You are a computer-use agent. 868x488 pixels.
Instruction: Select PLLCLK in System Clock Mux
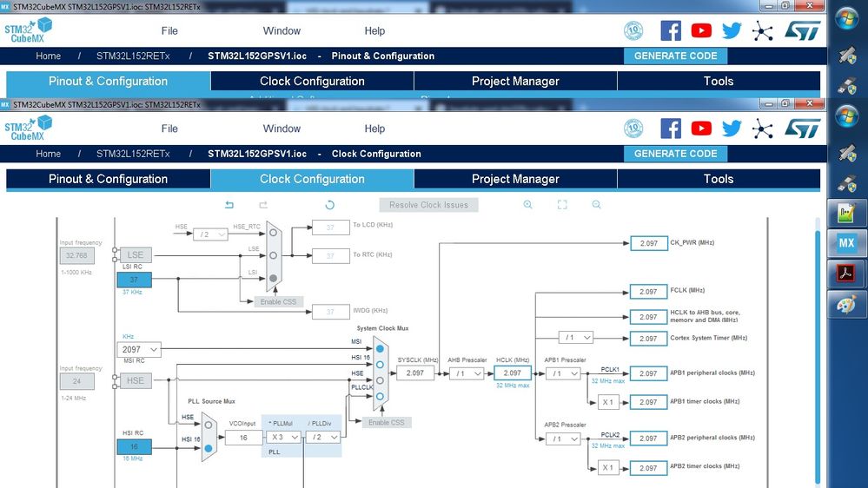click(x=380, y=396)
